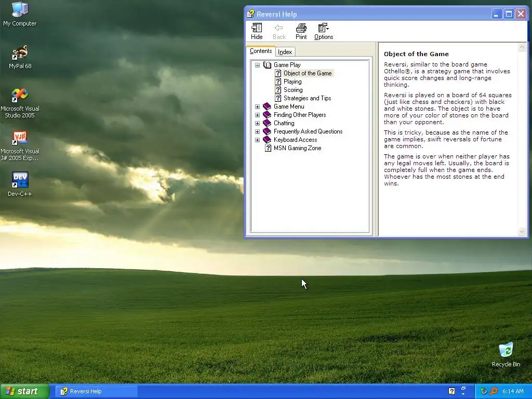Collapse the Game Play tree node

pos(258,65)
